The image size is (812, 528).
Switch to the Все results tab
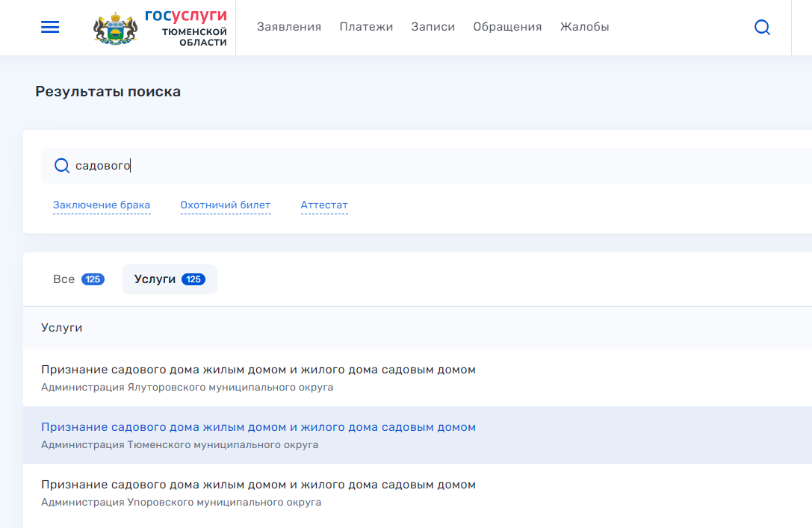64,279
